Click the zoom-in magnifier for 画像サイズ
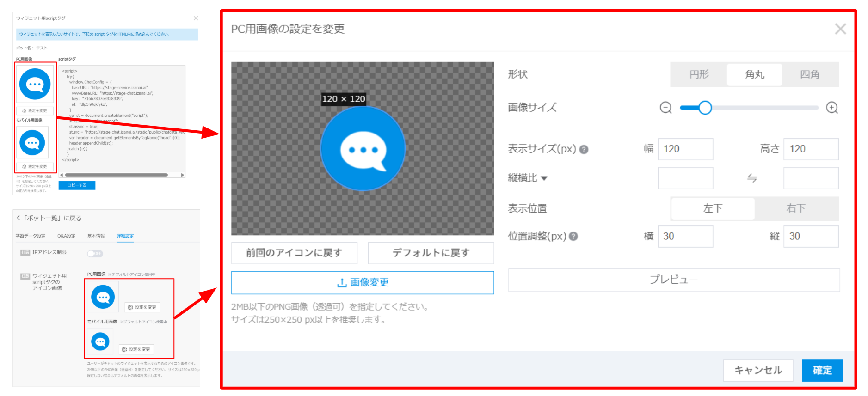Screen dimensions: 868x396 tap(832, 108)
